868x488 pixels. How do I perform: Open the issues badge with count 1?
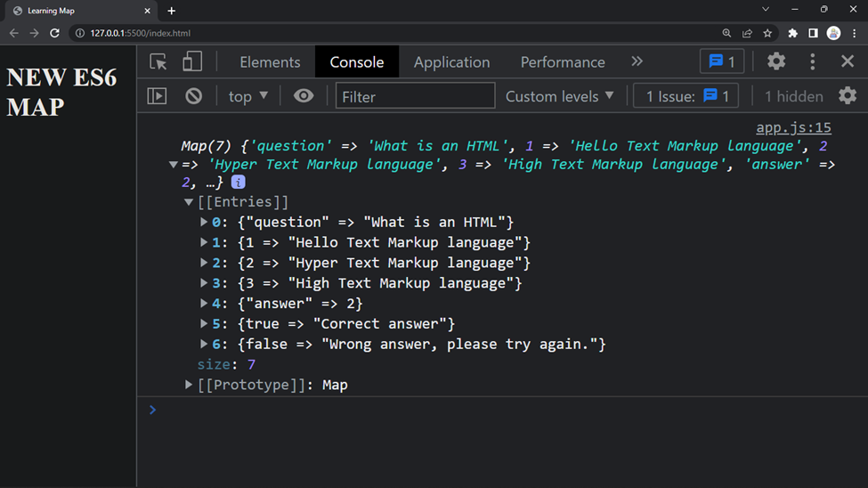pos(722,61)
